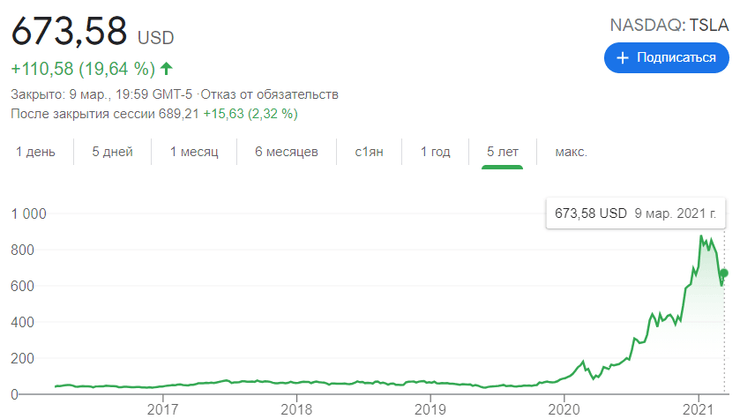Click the 2017 x-axis label

click(162, 409)
